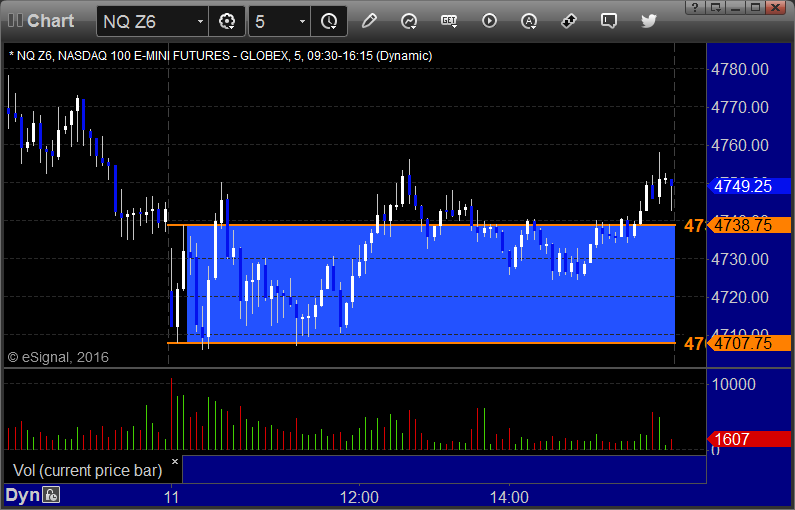Open the symbol settings gear menu
The width and height of the screenshot is (795, 510).
click(x=227, y=21)
